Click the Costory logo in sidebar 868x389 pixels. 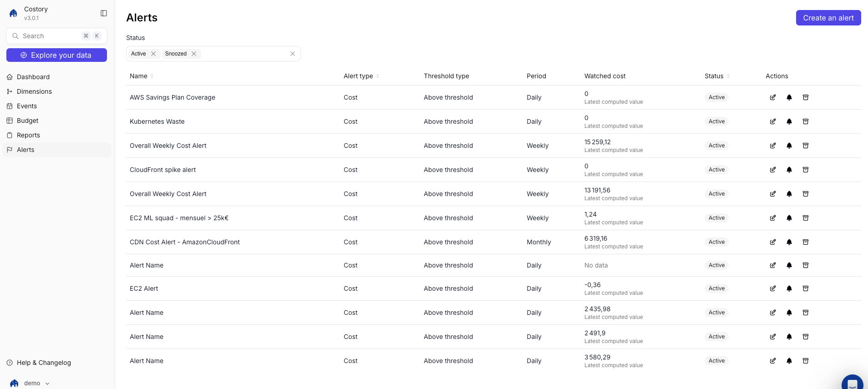click(14, 13)
